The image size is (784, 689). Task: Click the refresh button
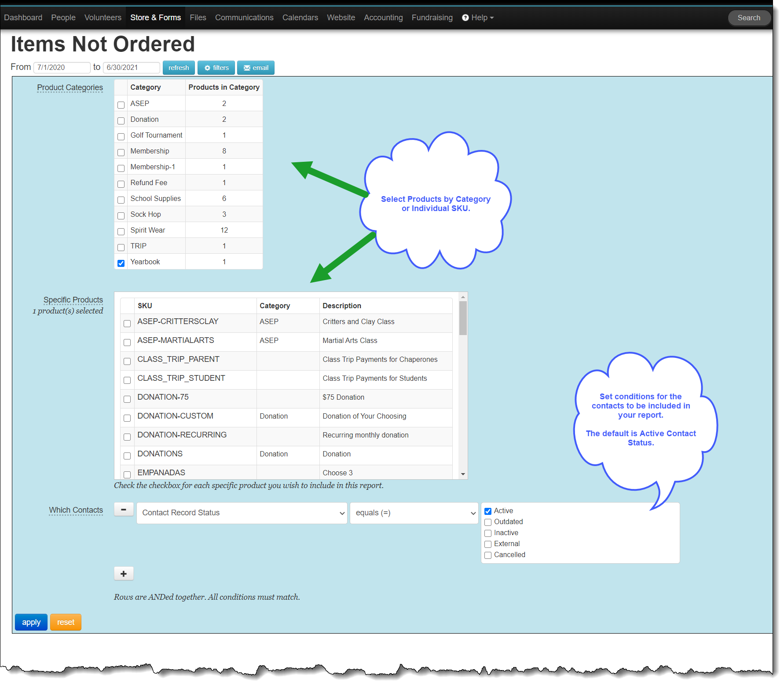(179, 68)
